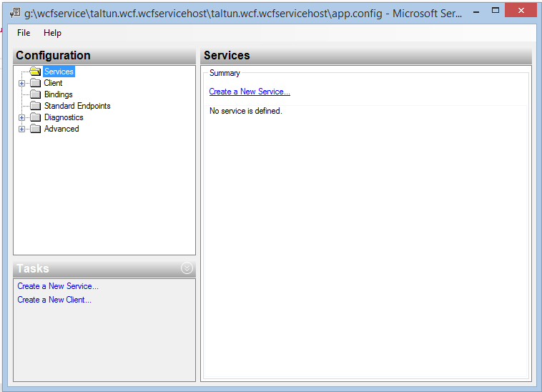Click Create a New Client task link
Image resolution: width=542 pixels, height=392 pixels.
pyautogui.click(x=54, y=300)
